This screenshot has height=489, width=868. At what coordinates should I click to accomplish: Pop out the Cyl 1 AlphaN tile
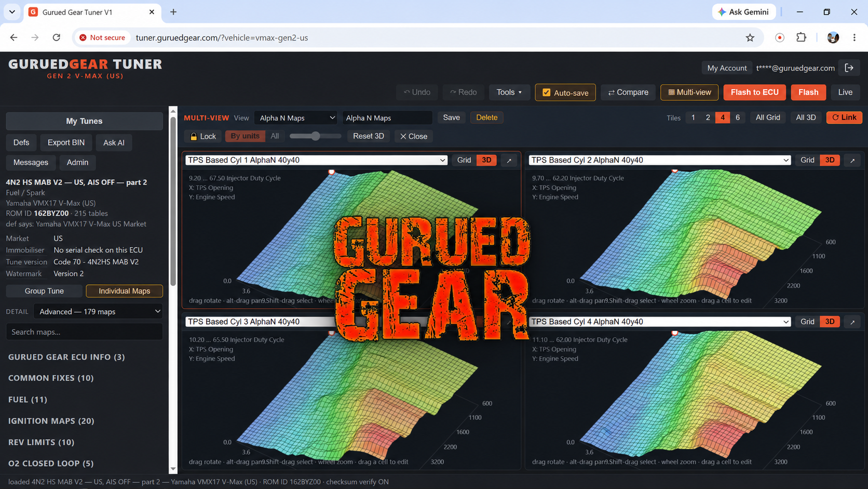[509, 160]
